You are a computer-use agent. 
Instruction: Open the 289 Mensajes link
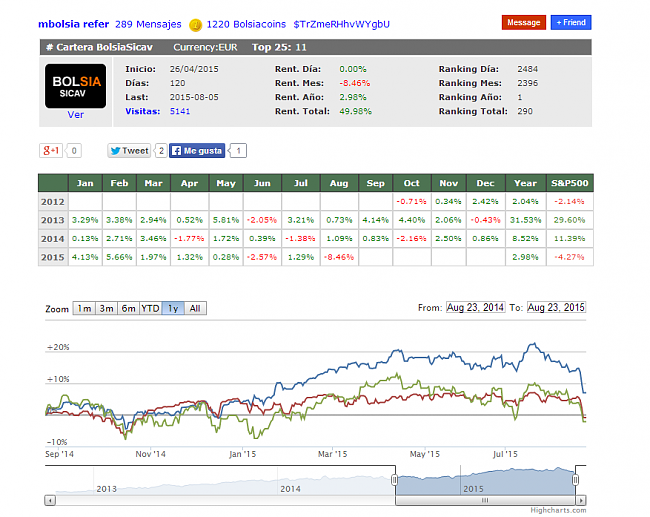148,24
